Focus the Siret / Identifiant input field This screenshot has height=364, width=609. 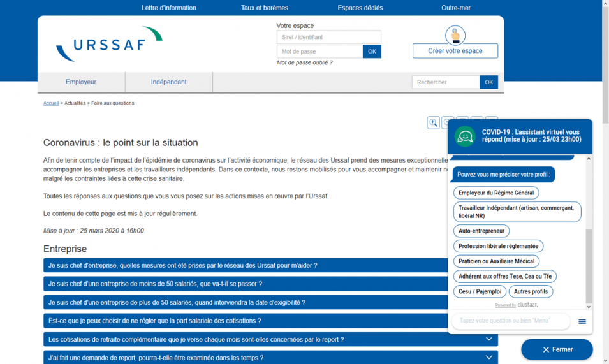(x=328, y=38)
